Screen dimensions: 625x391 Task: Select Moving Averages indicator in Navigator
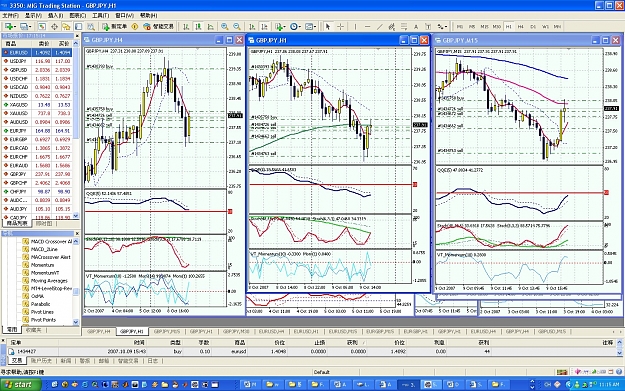click(x=49, y=281)
